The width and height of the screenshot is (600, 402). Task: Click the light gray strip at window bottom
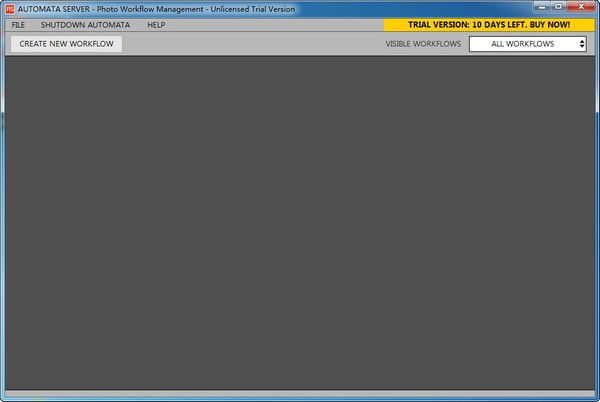click(x=300, y=393)
